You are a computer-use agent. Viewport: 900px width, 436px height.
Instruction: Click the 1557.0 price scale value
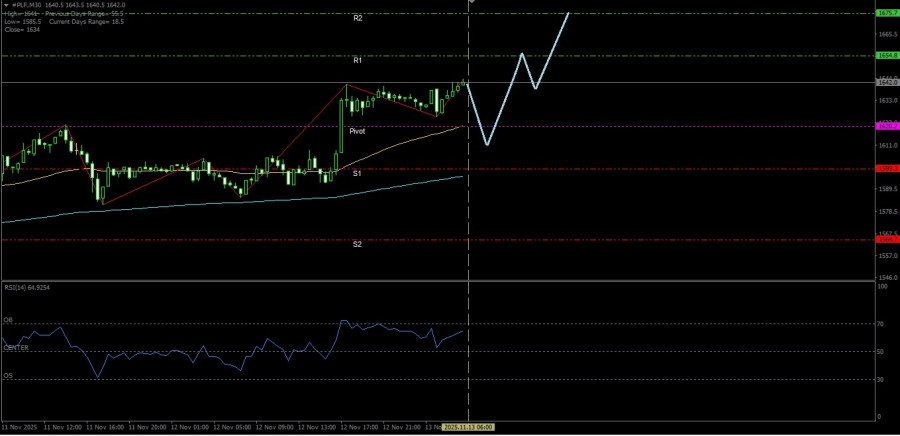[x=887, y=256]
